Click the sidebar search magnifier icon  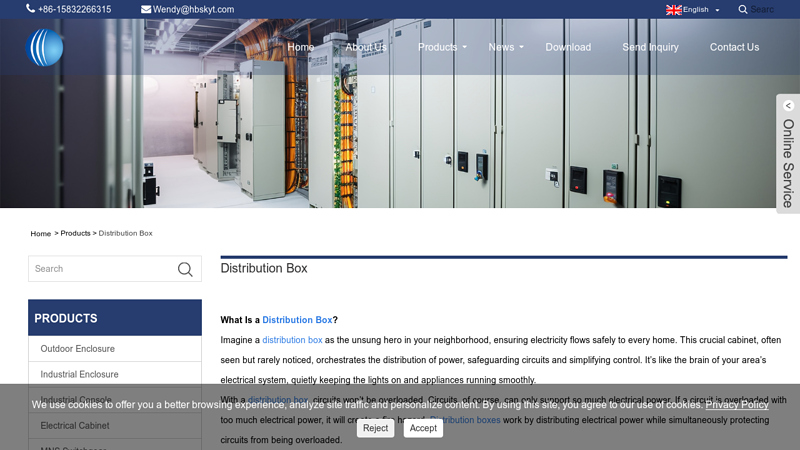tap(185, 269)
